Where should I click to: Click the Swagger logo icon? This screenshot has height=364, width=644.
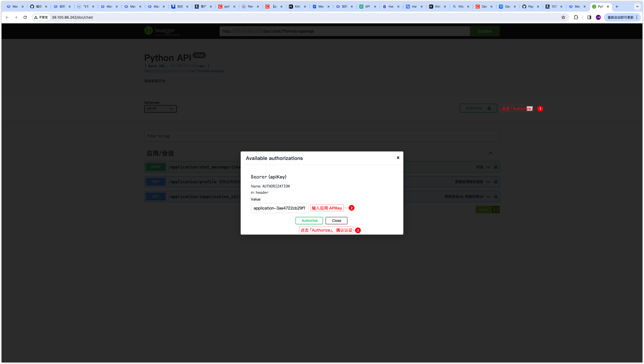click(x=149, y=31)
